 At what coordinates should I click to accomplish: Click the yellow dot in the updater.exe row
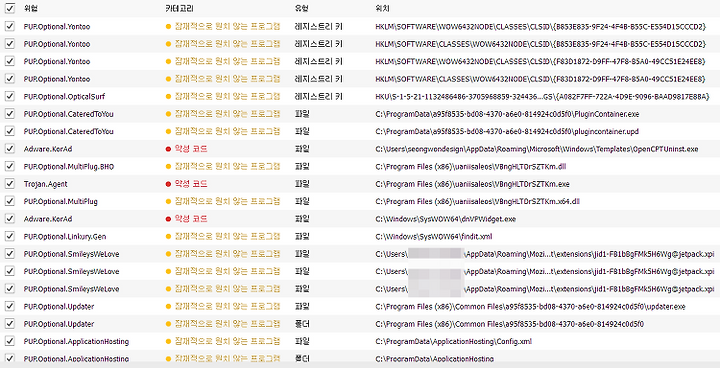pos(168,306)
